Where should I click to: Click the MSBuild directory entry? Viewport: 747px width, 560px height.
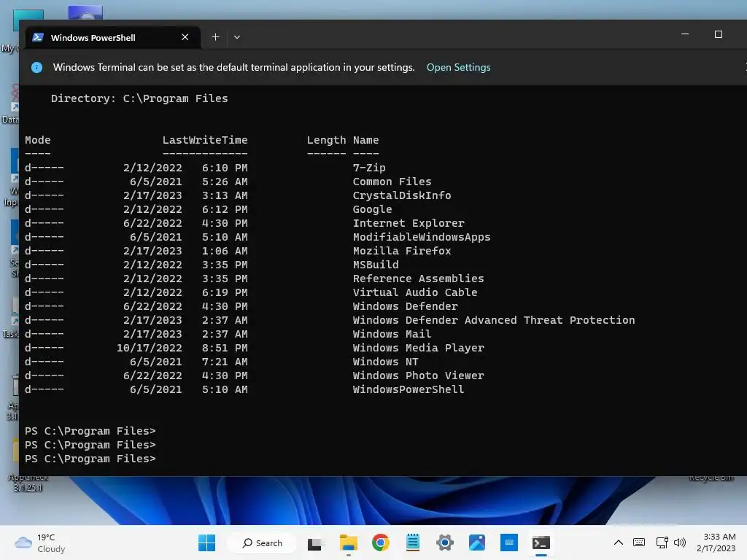pyautogui.click(x=376, y=264)
